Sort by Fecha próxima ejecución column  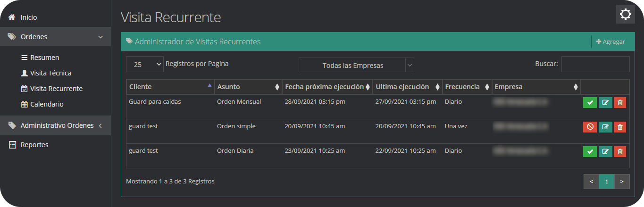point(327,87)
